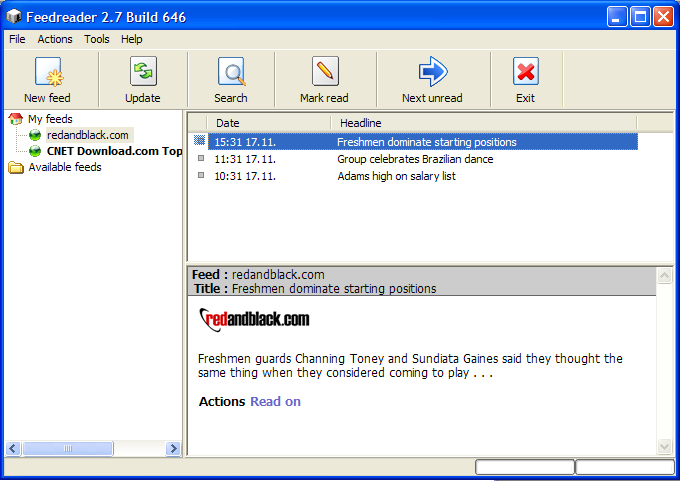Click article pane scroll up arrow

(x=664, y=275)
